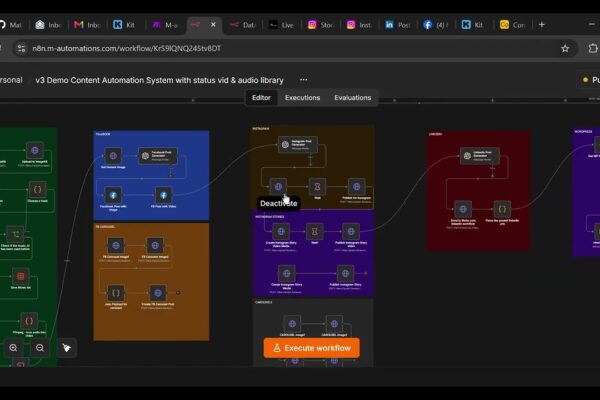Screen dimensions: 600x400
Task: Select the Wait node in Instagram Stories section
Action: [314, 232]
